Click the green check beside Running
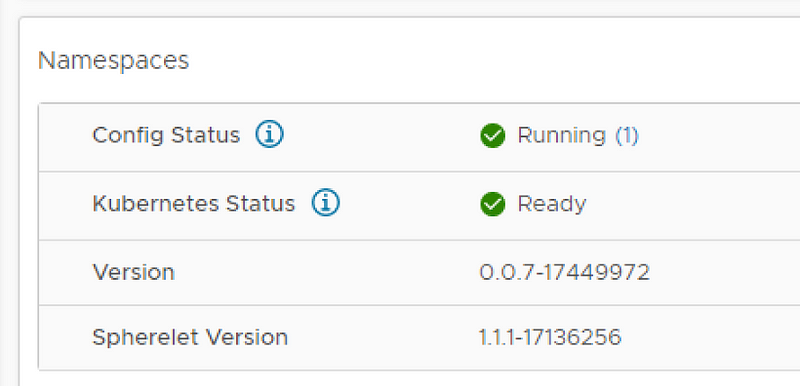 click(x=492, y=136)
